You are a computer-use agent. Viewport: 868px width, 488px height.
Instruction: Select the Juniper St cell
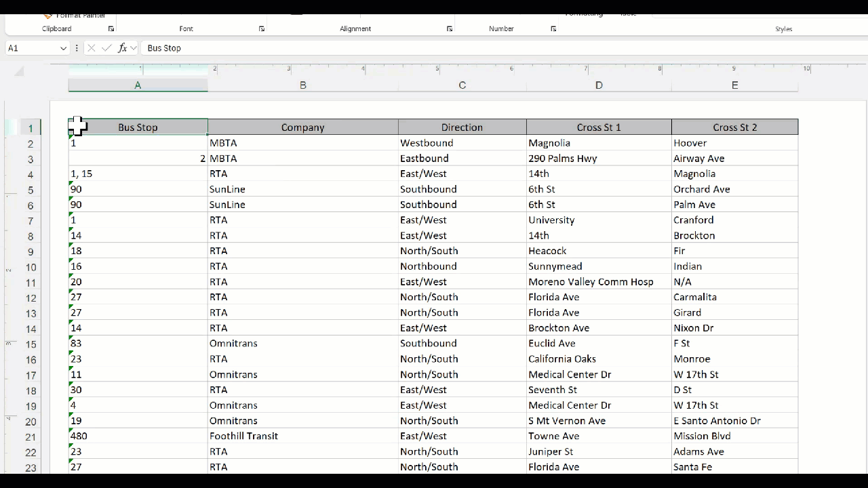pyautogui.click(x=599, y=452)
